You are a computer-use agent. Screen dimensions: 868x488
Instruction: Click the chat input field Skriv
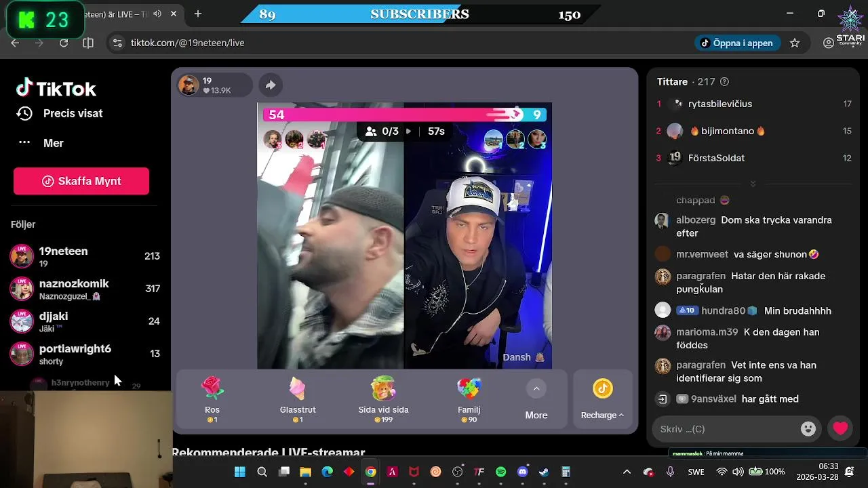pyautogui.click(x=726, y=429)
